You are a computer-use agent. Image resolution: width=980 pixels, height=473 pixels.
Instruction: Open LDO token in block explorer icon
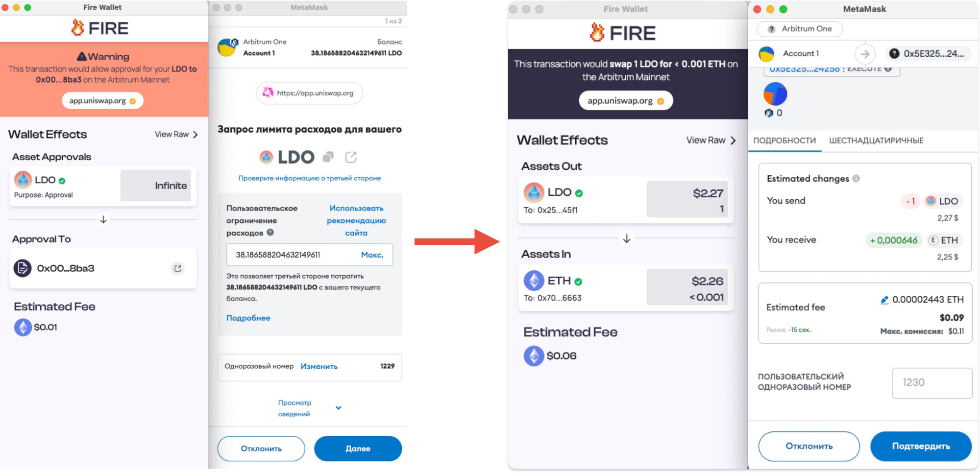[x=351, y=157]
